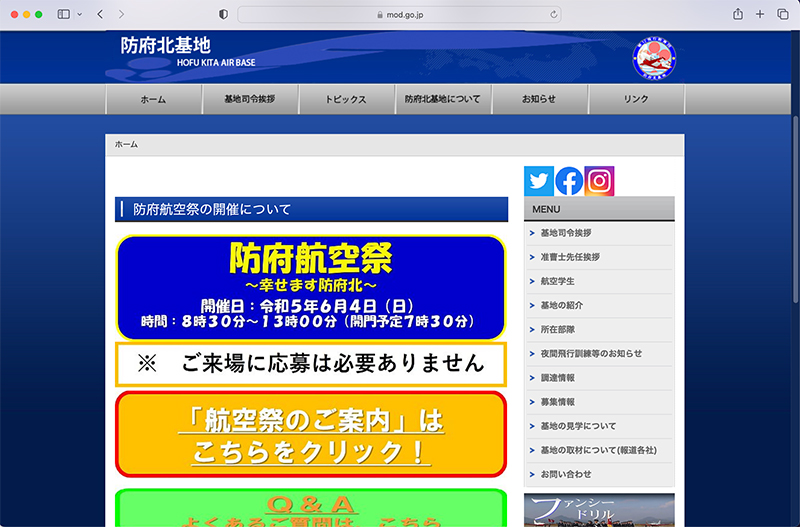Select 夜間飛行訓練等のお知らせ in the MENU
The width and height of the screenshot is (800, 527).
pos(599,354)
